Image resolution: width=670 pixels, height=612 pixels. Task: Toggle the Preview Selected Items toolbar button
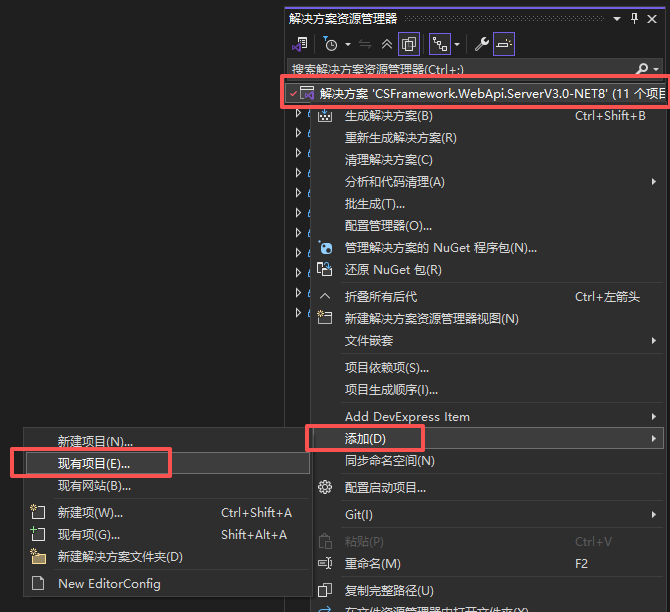click(x=504, y=44)
